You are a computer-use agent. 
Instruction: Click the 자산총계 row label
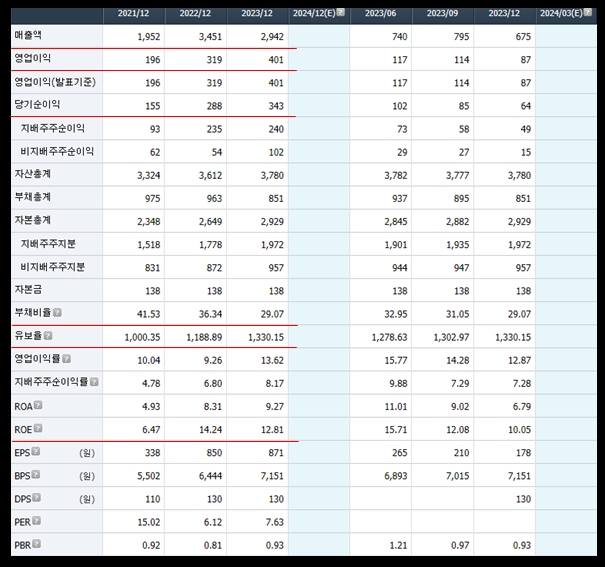pos(32,174)
